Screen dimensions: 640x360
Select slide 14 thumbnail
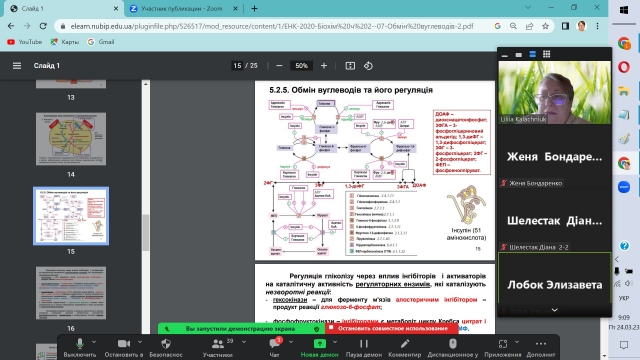[71, 139]
